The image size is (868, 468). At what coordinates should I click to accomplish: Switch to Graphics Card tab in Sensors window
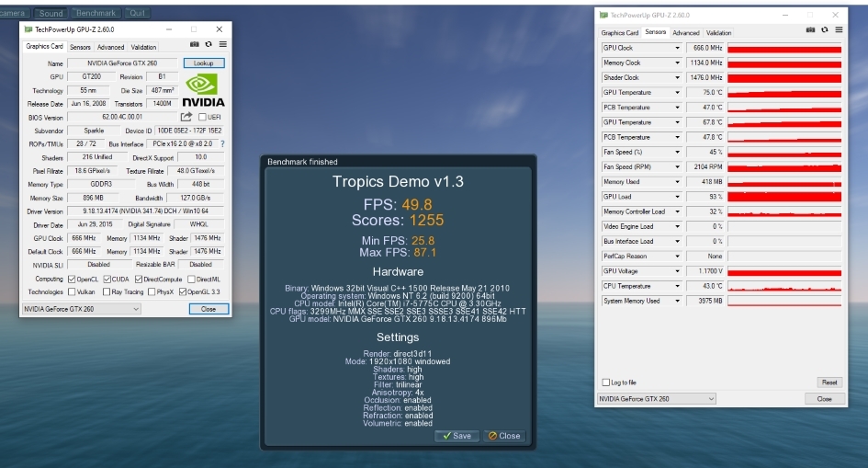(619, 33)
